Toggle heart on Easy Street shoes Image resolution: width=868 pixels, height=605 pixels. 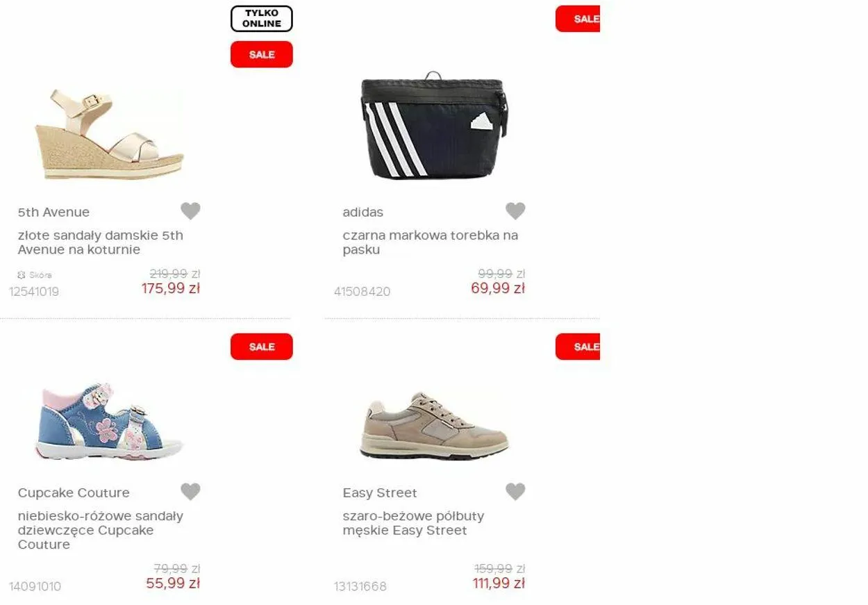[x=515, y=491]
